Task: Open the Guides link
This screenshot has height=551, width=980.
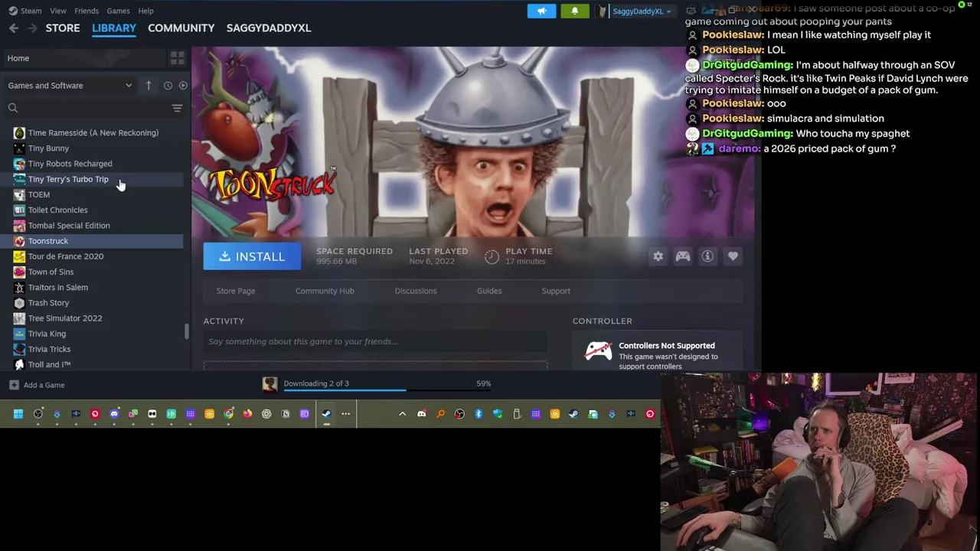Action: (489, 291)
